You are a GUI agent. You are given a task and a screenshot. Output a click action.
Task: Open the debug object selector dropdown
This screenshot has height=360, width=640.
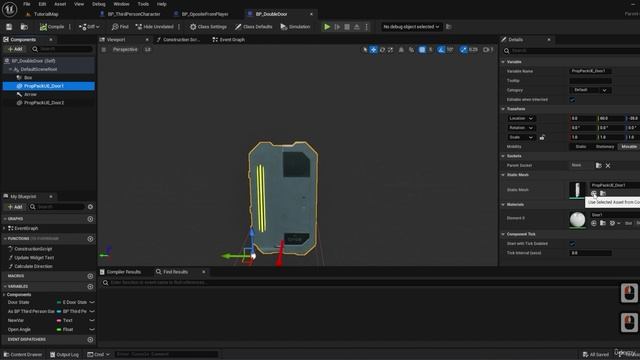point(411,27)
